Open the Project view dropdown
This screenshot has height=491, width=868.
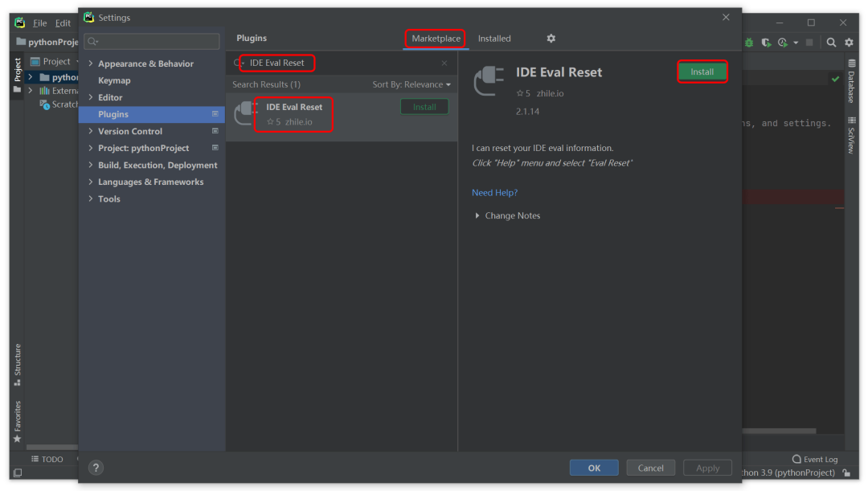[x=55, y=61]
